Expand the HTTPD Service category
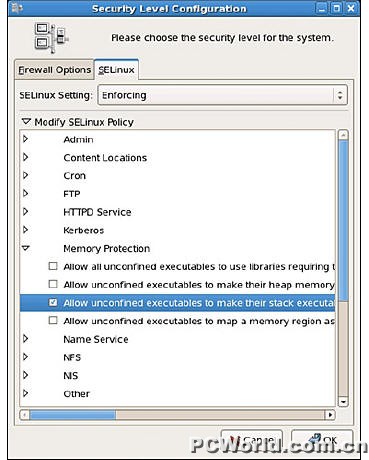The image size is (369, 460). [26, 212]
